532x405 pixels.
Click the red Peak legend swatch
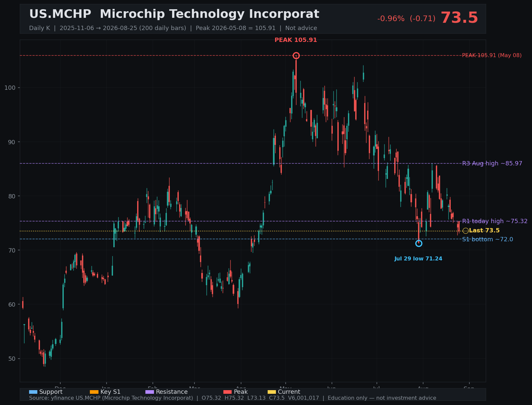228,392
